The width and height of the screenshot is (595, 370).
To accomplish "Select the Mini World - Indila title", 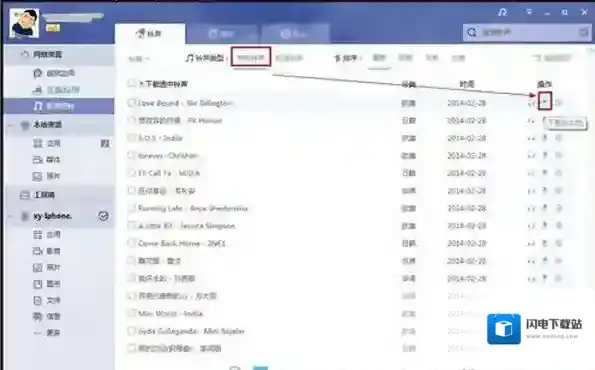I will click(171, 313).
